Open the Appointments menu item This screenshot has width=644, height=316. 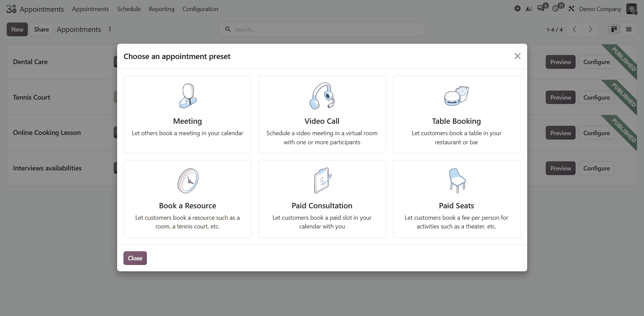tap(91, 9)
